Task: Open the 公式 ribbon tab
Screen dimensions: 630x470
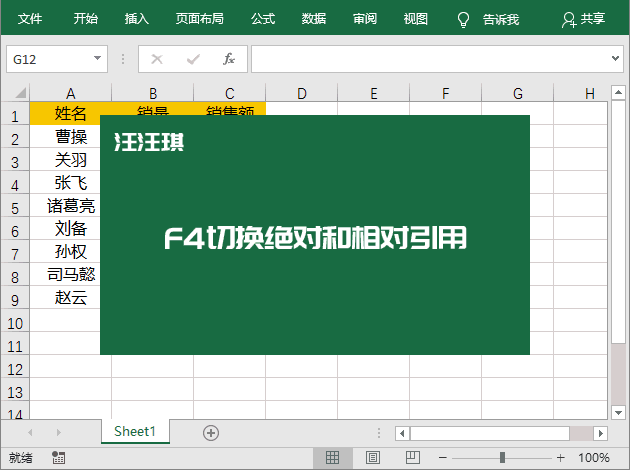Action: 263,18
